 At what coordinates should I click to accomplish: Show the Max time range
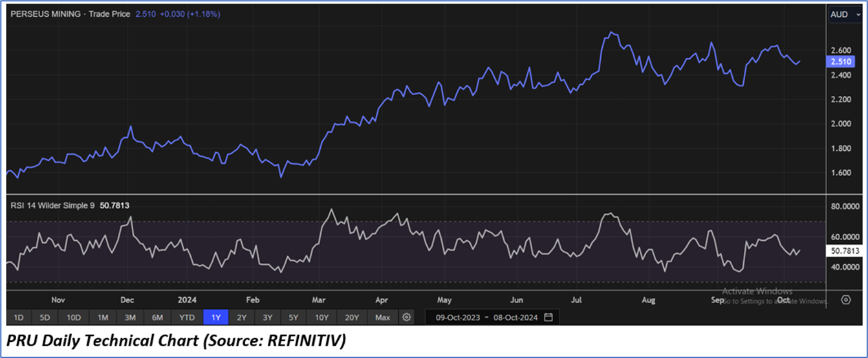382,317
